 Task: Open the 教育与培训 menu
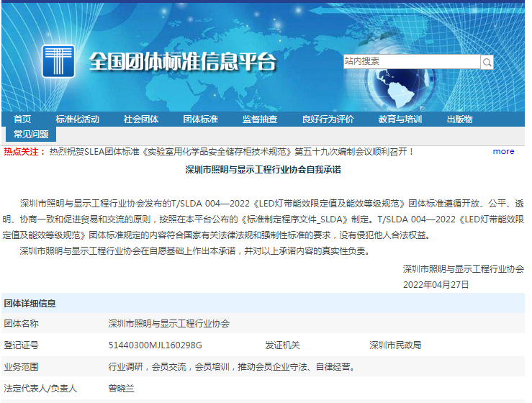coord(400,119)
